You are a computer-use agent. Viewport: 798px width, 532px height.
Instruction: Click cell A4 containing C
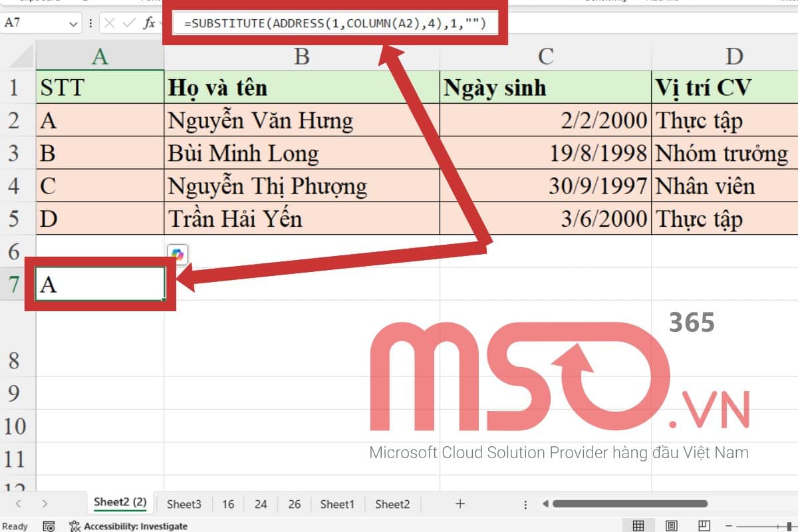pos(100,186)
